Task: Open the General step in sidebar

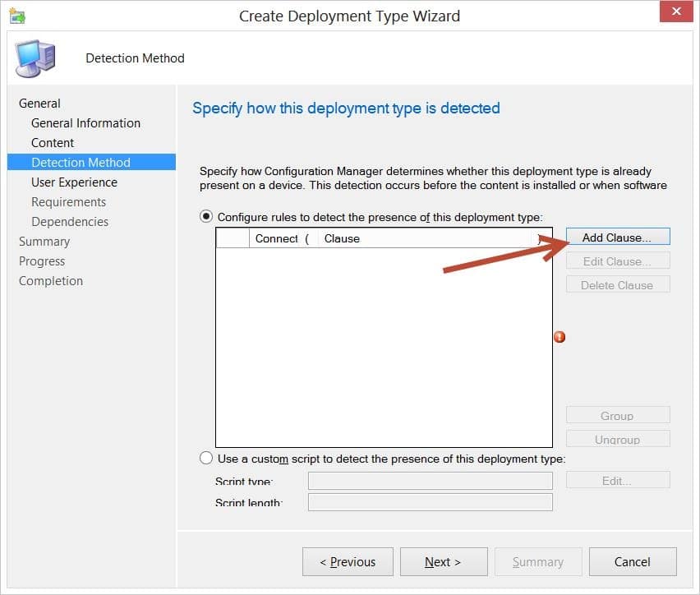Action: tap(39, 104)
